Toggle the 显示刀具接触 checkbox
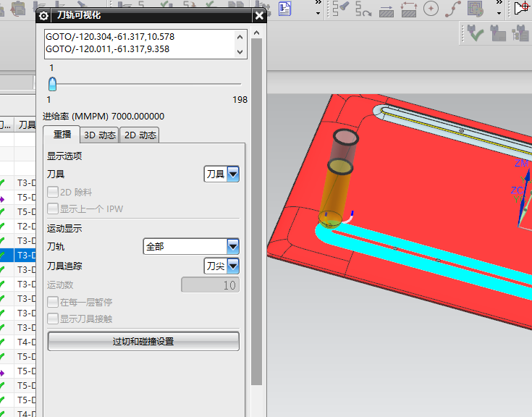 click(53, 319)
